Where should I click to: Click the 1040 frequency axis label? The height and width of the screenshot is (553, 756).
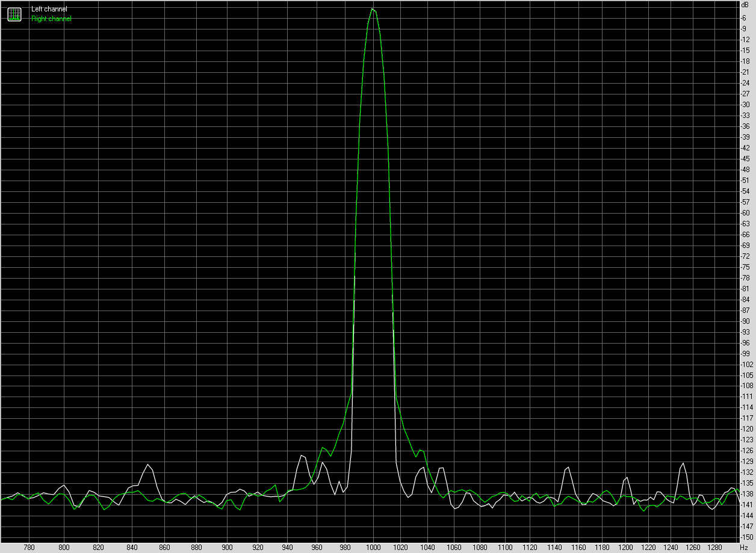pyautogui.click(x=428, y=548)
